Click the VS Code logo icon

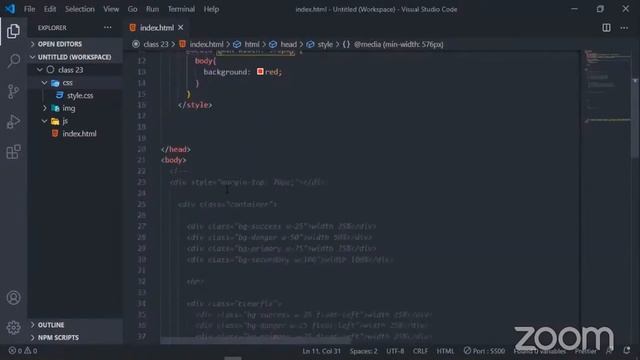point(10,9)
